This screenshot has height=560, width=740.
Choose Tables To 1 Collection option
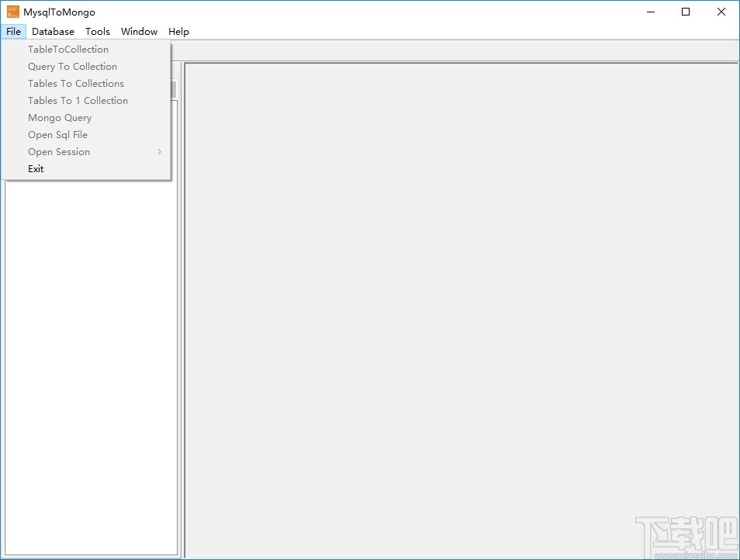(78, 100)
